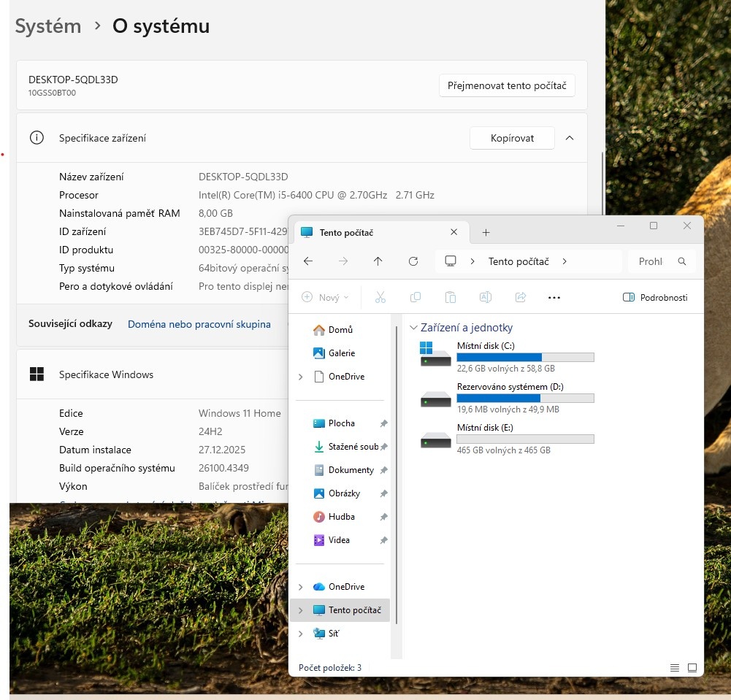Click the Share icon in toolbar
731x700 pixels.
coord(521,297)
